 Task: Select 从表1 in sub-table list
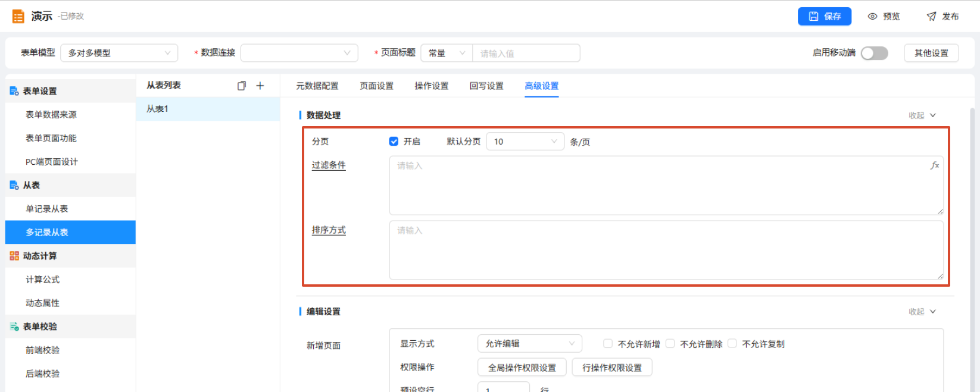(208, 109)
